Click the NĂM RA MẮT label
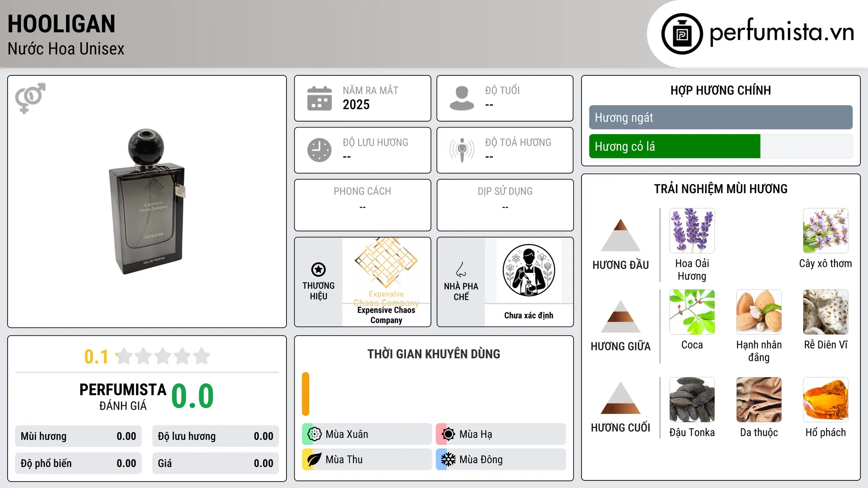This screenshot has height=488, width=868. click(x=370, y=90)
